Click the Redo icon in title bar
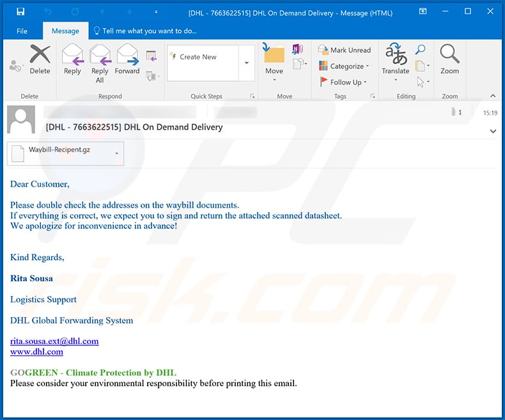The width and height of the screenshot is (505, 420). [75, 12]
